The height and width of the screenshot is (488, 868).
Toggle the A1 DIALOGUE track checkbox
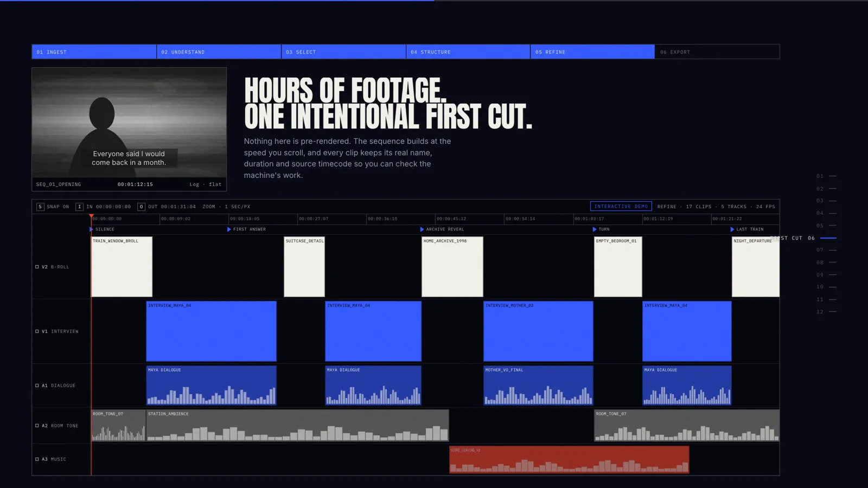pyautogui.click(x=37, y=386)
